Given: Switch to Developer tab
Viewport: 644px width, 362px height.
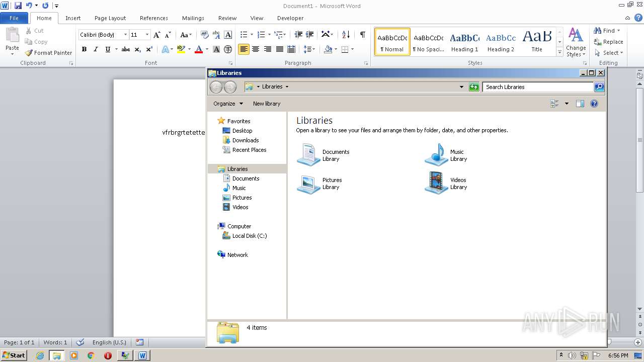Looking at the screenshot, I should (x=290, y=18).
